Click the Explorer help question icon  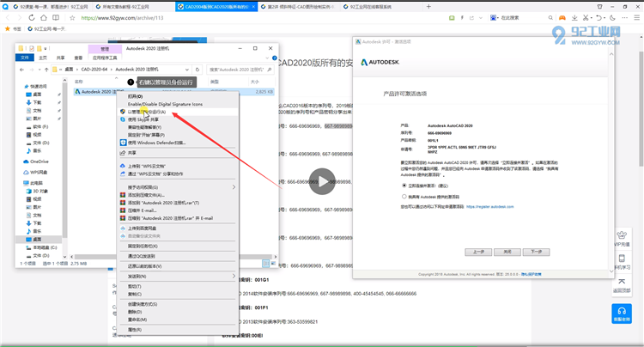(275, 58)
